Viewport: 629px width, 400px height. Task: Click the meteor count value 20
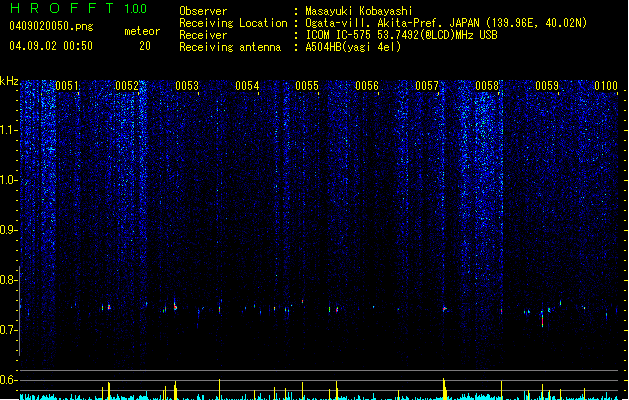pyautogui.click(x=145, y=46)
